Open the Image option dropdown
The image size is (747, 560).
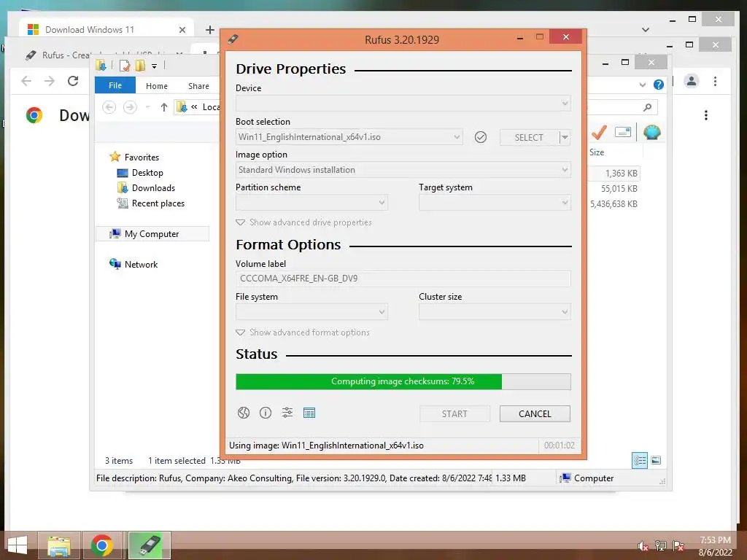coord(403,170)
